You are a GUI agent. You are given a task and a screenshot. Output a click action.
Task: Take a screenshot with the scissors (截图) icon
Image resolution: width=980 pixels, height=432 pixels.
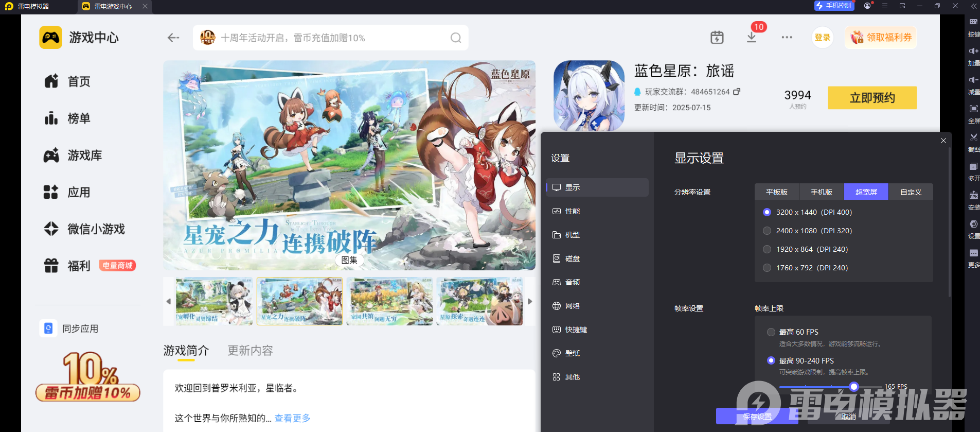click(973, 137)
